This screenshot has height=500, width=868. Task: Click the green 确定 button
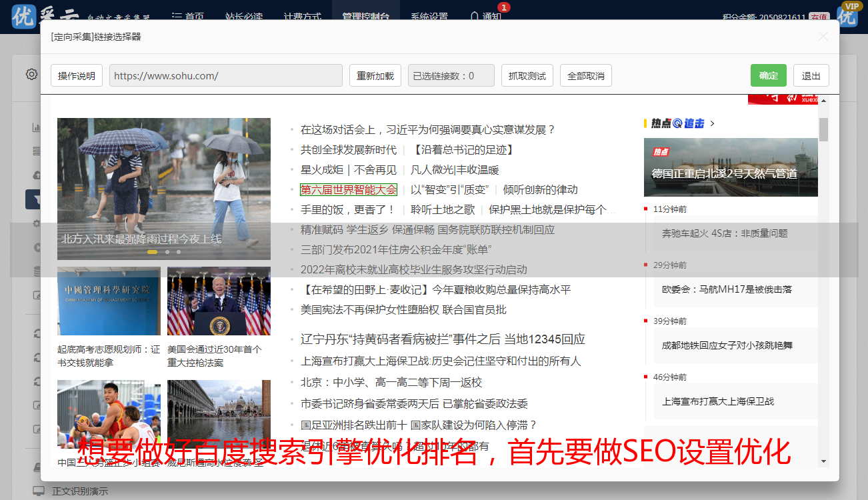coord(768,75)
